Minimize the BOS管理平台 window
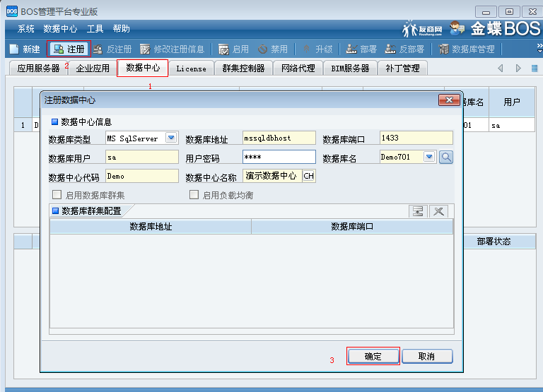543x392 pixels. pyautogui.click(x=486, y=12)
